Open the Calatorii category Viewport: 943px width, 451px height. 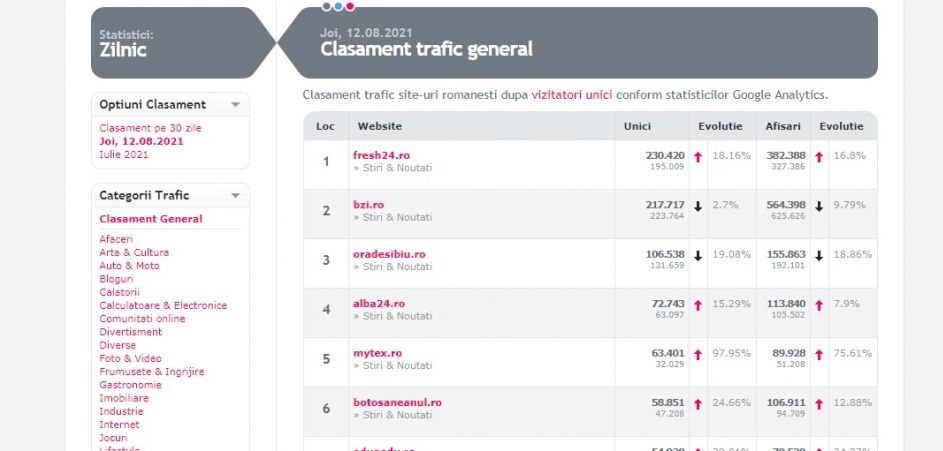(x=120, y=292)
